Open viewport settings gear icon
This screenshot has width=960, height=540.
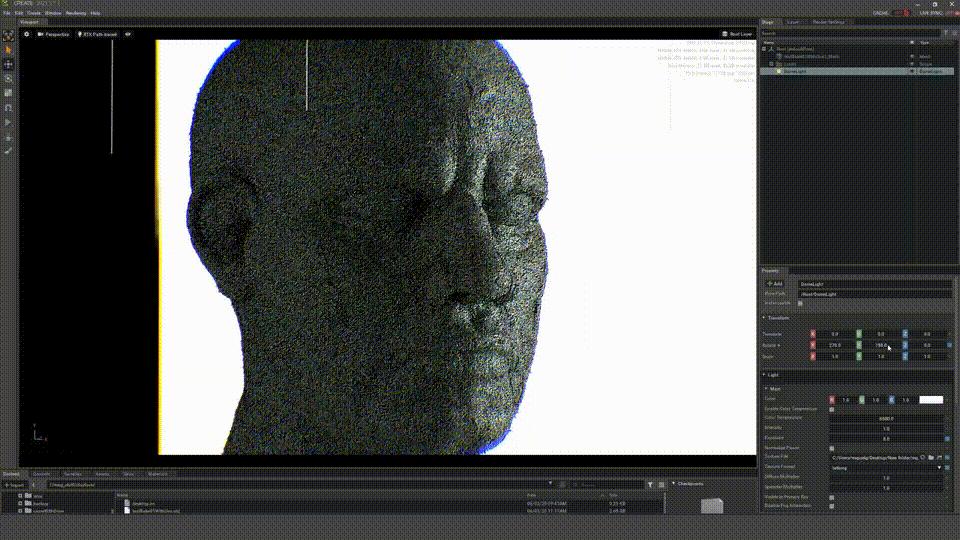pos(26,34)
